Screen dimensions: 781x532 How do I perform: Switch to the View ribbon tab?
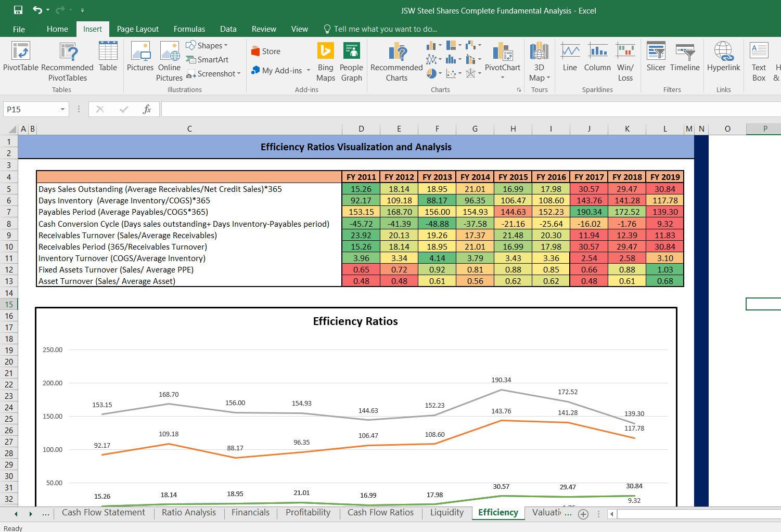[x=300, y=29]
